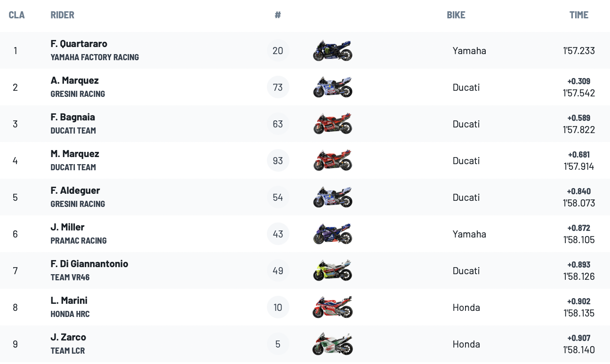Screen dimensions: 610x364
Task: Click the Gresini Racing team under A. Marquez
Action: point(78,94)
